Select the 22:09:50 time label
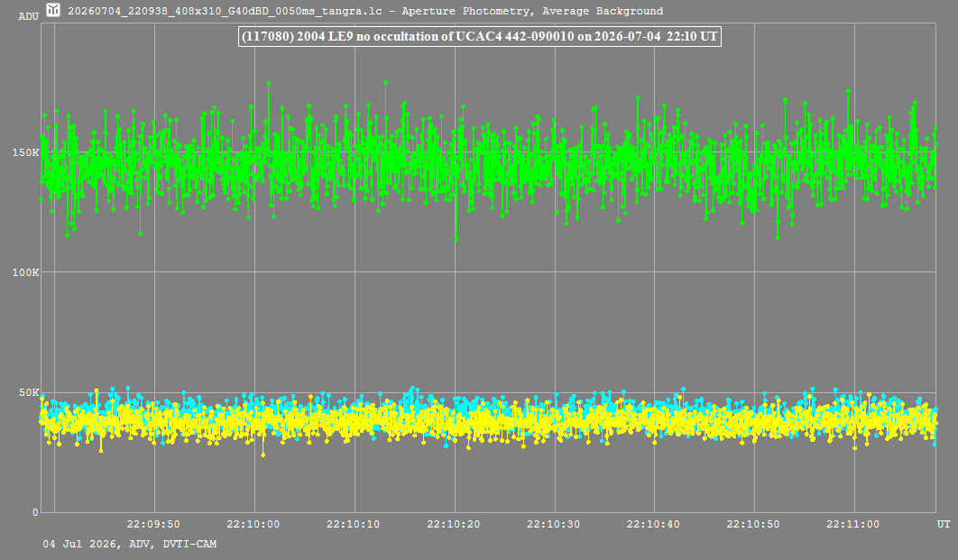This screenshot has width=958, height=560. pos(153,524)
